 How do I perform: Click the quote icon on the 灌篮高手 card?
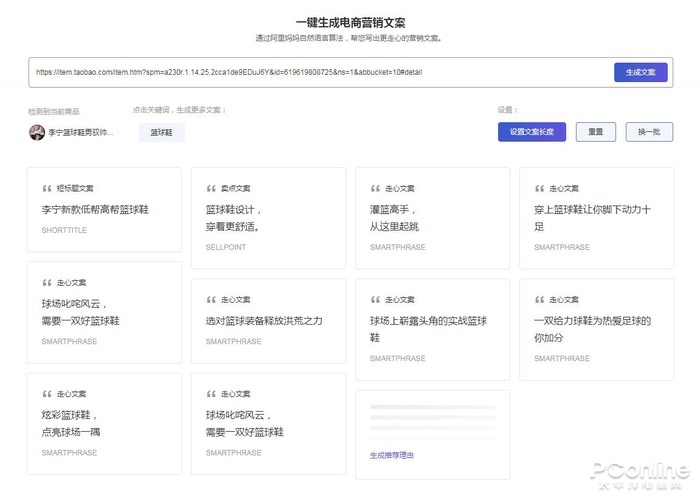tap(375, 188)
